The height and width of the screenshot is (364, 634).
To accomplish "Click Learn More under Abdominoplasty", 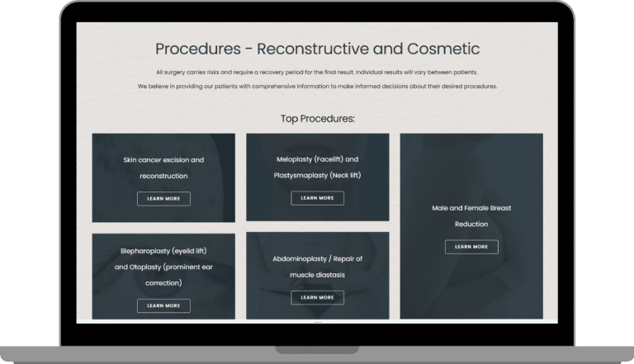I will coord(317,297).
